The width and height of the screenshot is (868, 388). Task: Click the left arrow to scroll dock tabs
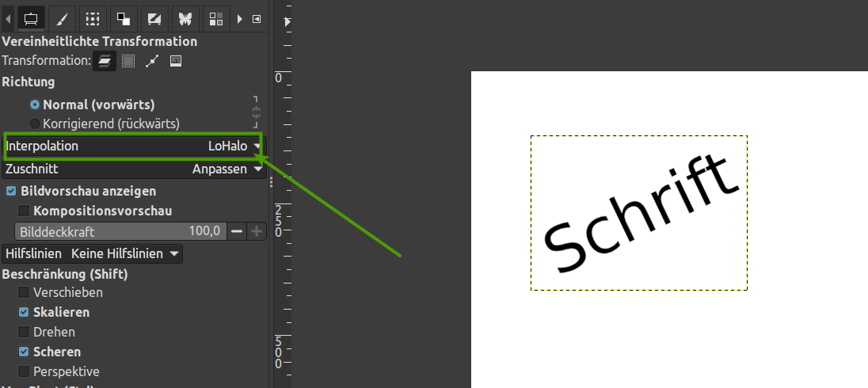click(8, 19)
